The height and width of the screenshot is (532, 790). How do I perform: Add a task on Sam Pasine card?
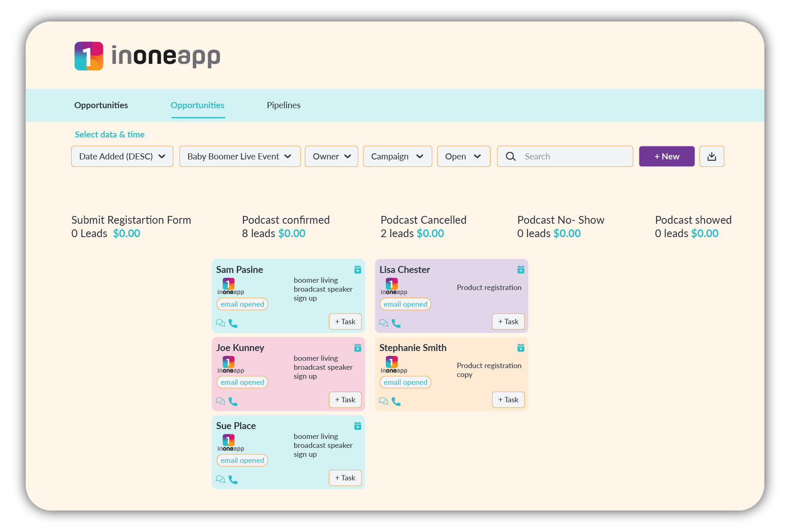[345, 322]
